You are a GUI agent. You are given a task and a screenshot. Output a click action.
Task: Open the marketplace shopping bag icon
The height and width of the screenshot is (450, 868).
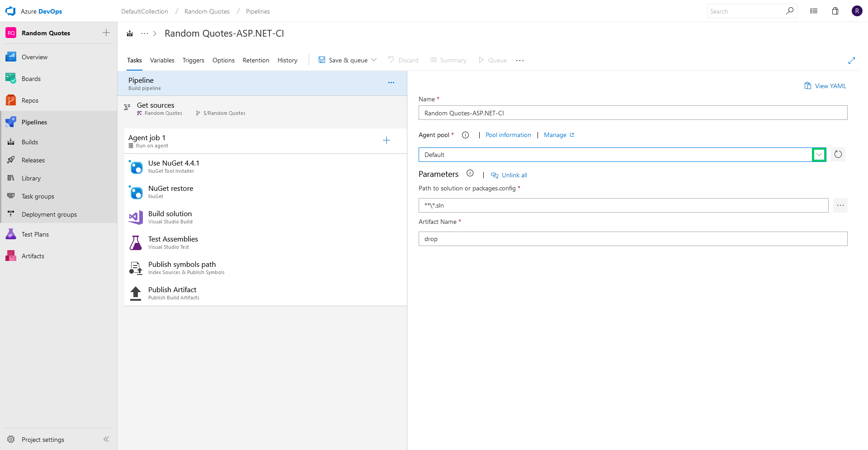[x=835, y=11]
